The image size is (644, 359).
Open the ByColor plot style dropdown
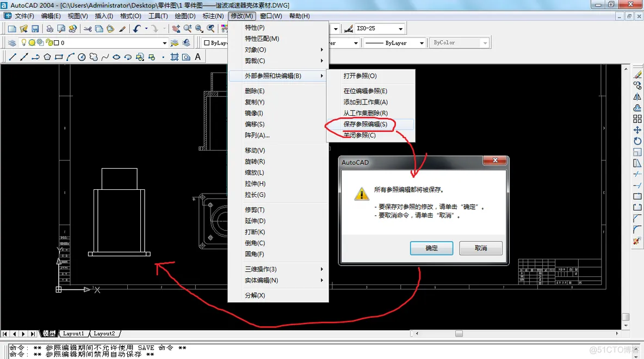point(485,43)
